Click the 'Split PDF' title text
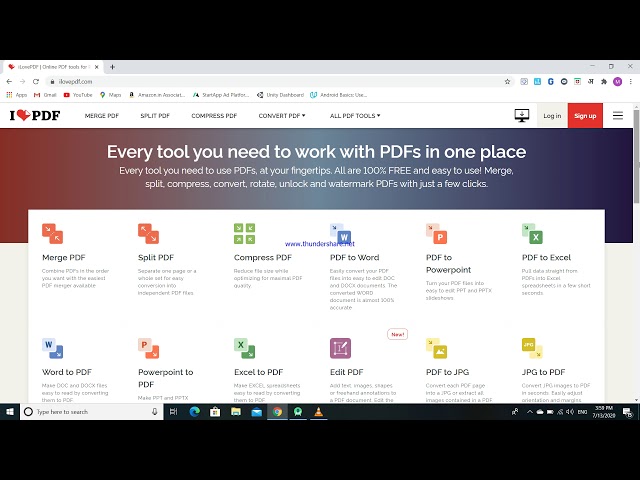Screen dimensions: 640x480 [x=156, y=258]
